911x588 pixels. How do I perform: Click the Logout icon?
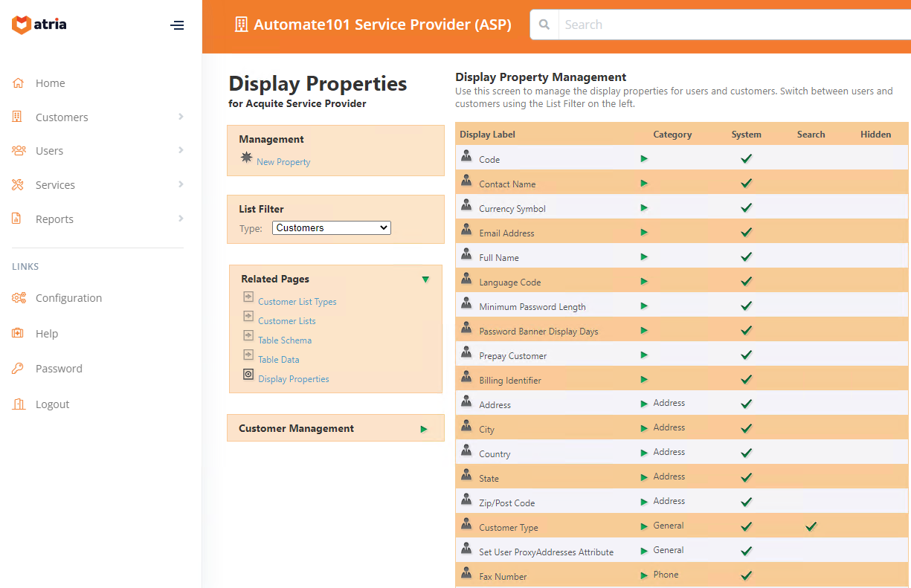(17, 404)
